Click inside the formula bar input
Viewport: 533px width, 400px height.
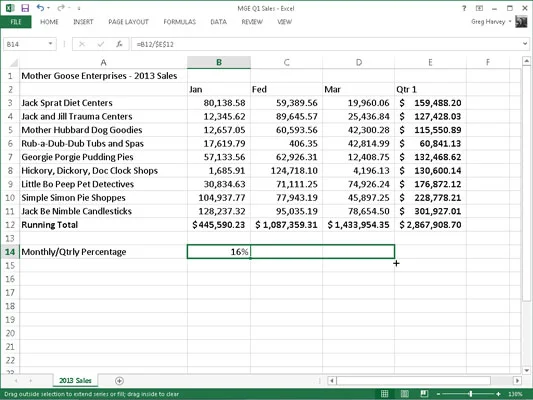[326, 44]
